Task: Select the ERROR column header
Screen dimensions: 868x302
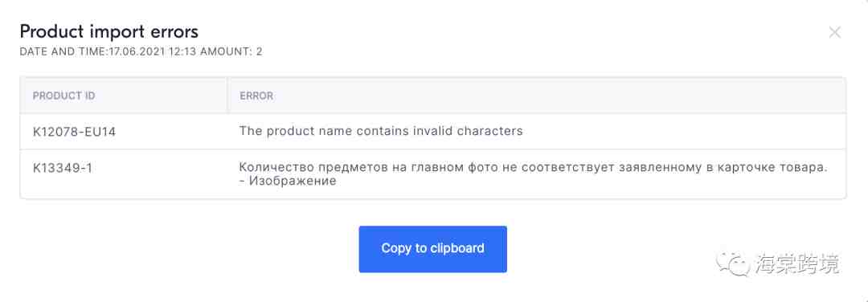Action: pos(256,96)
